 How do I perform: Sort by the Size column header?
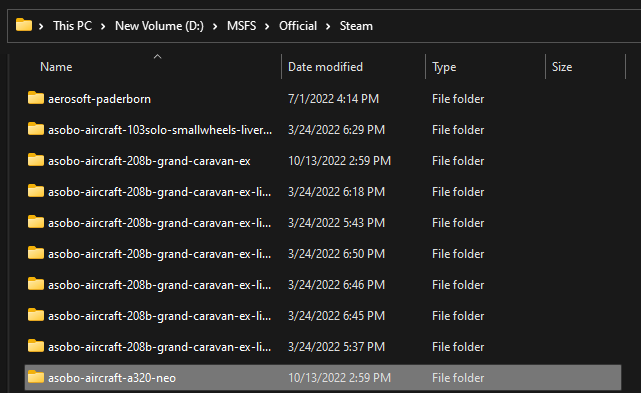[x=562, y=67]
